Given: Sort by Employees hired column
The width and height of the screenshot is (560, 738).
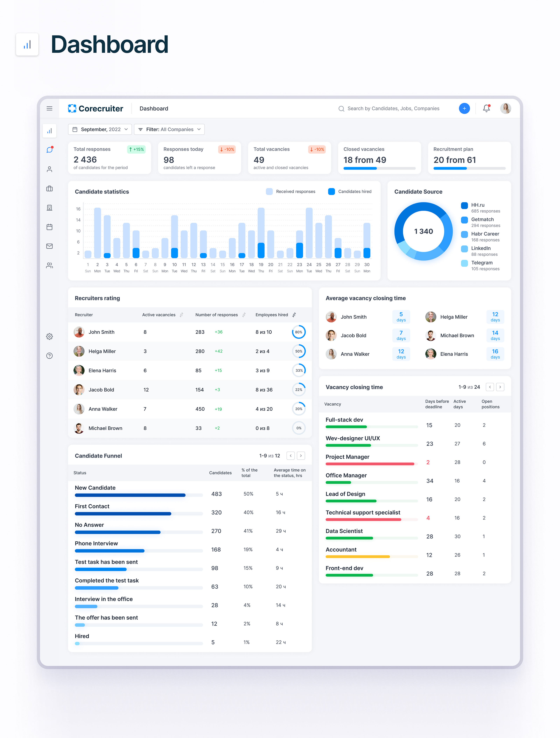Looking at the screenshot, I should tap(294, 315).
